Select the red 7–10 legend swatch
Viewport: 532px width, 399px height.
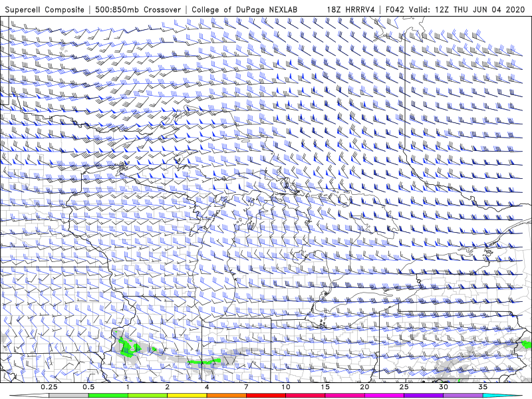pos(266,396)
